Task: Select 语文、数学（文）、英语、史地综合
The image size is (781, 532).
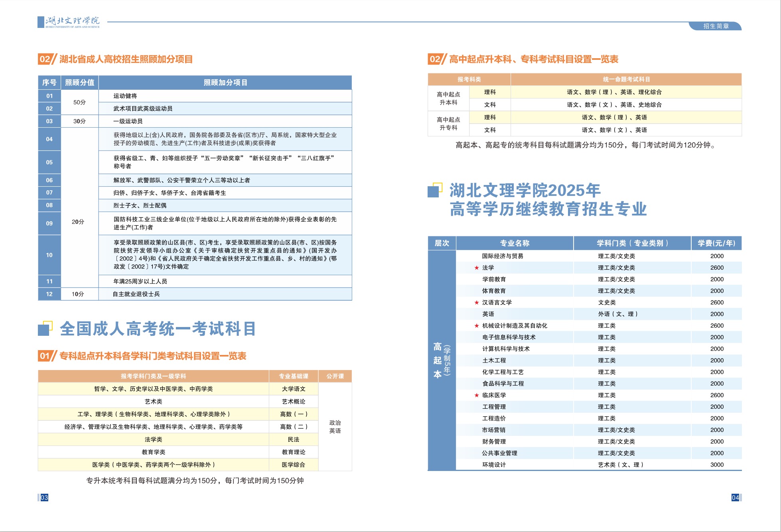Action: click(614, 105)
